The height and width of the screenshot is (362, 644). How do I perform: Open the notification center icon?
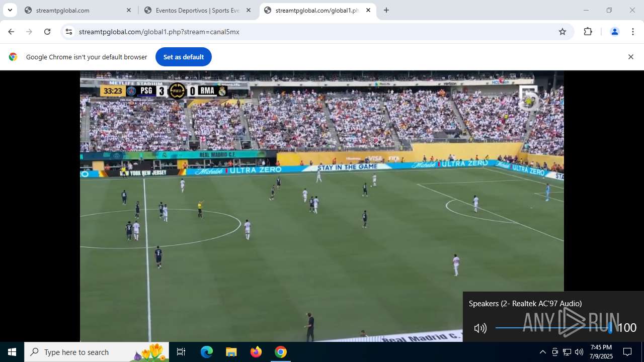tap(627, 352)
